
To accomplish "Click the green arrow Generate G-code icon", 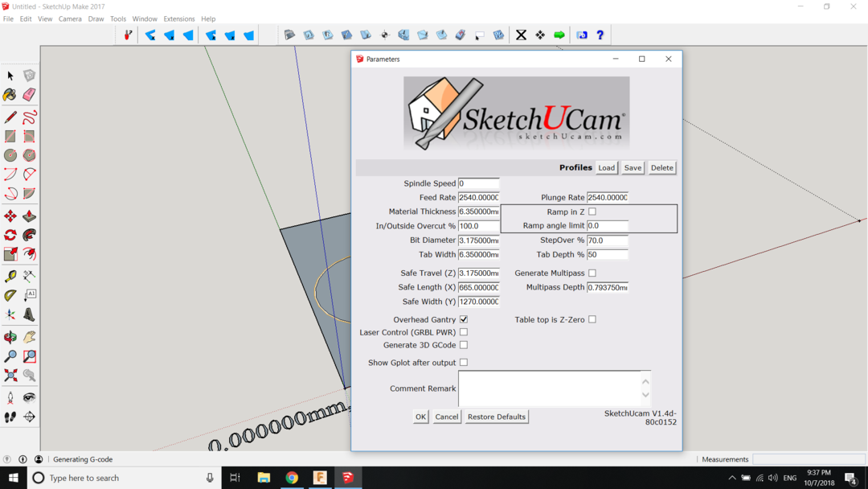I will tap(559, 35).
